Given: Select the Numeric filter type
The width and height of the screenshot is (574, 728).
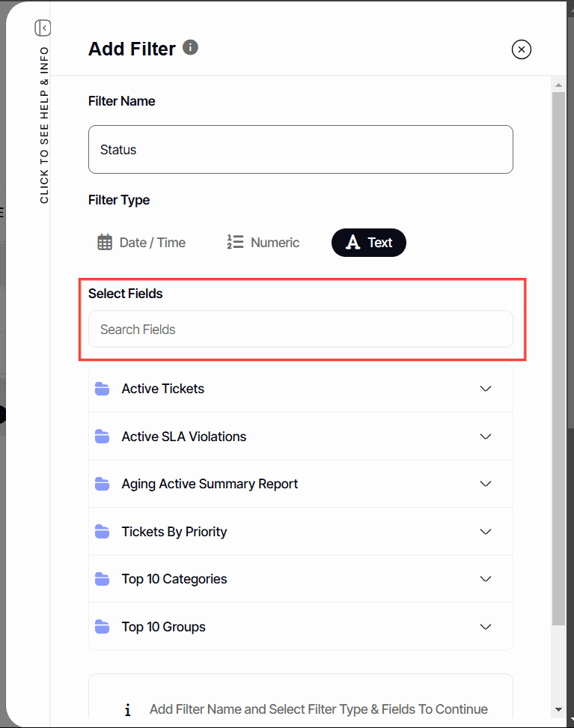Looking at the screenshot, I should (263, 243).
